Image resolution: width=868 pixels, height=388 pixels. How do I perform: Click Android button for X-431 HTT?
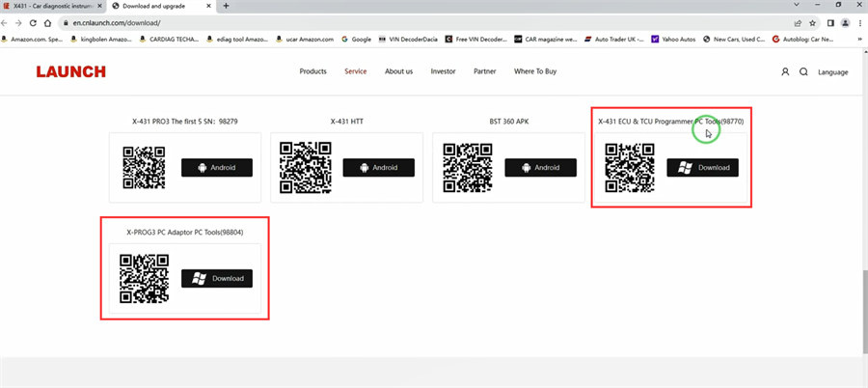378,167
